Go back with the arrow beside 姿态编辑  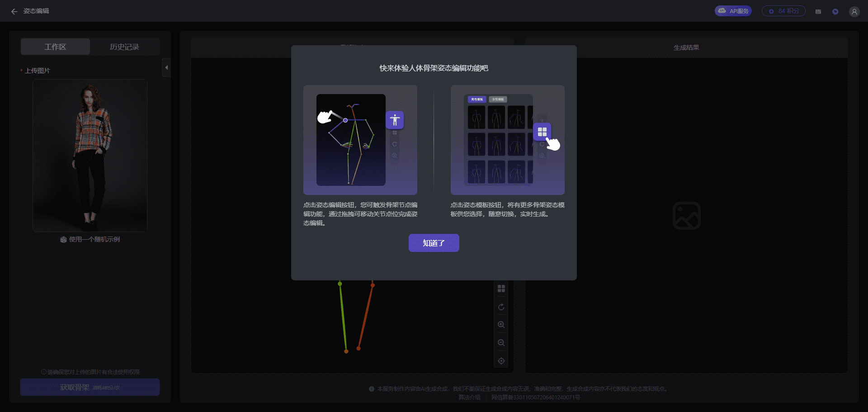coord(14,11)
